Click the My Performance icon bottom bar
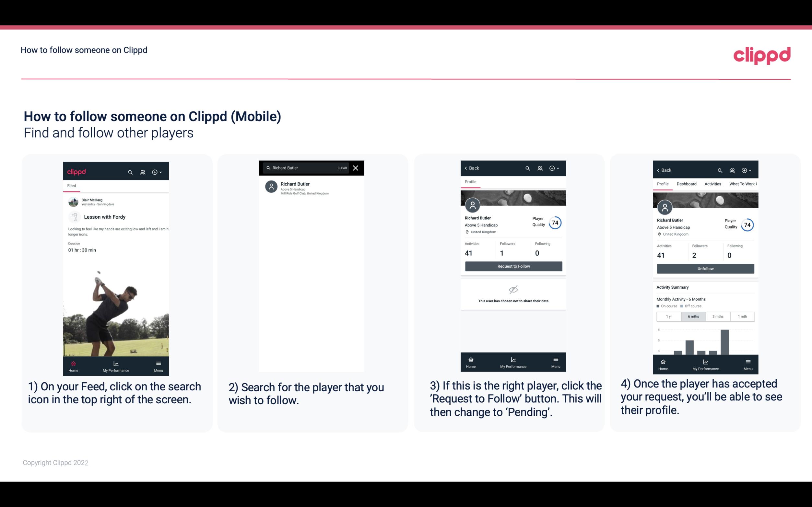 [x=116, y=363]
